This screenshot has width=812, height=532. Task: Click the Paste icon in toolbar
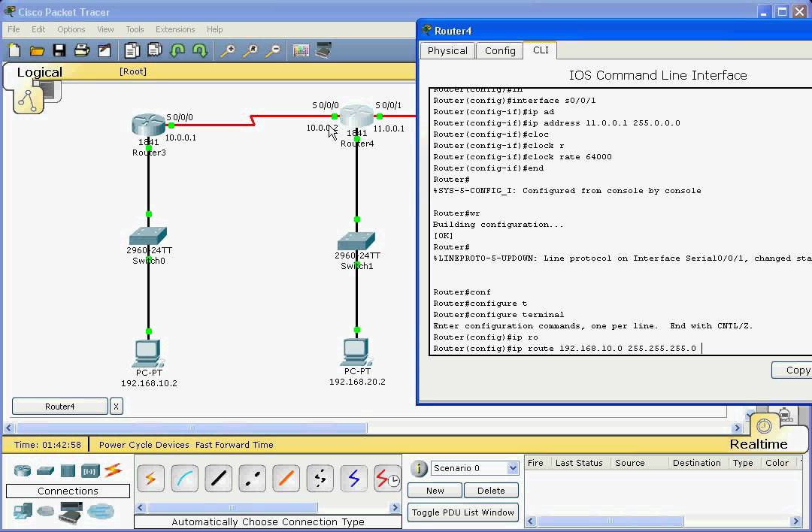(x=154, y=50)
